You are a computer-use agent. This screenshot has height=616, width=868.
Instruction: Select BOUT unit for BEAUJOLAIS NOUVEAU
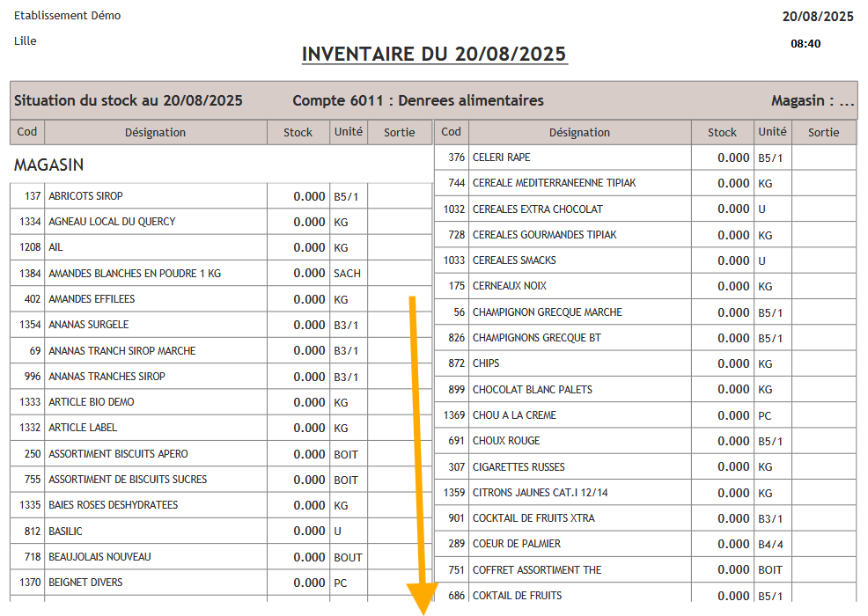348,557
